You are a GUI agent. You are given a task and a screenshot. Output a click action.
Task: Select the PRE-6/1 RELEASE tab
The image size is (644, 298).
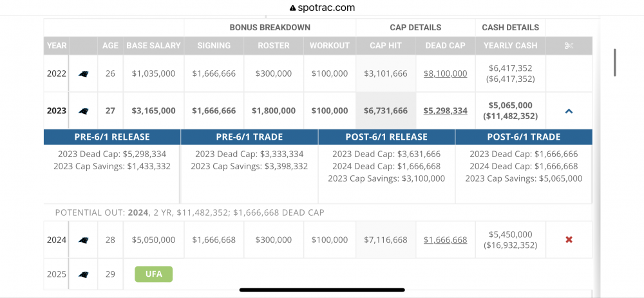[x=112, y=137]
